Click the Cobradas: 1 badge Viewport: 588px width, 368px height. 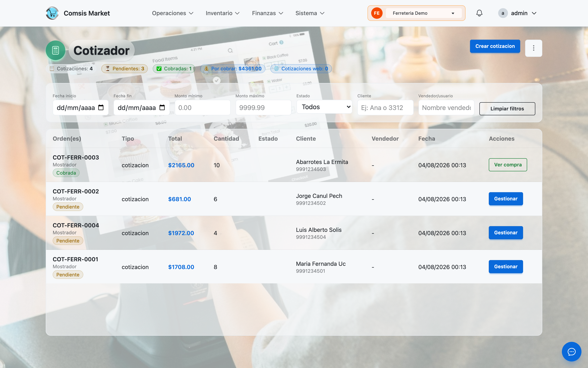pyautogui.click(x=174, y=69)
